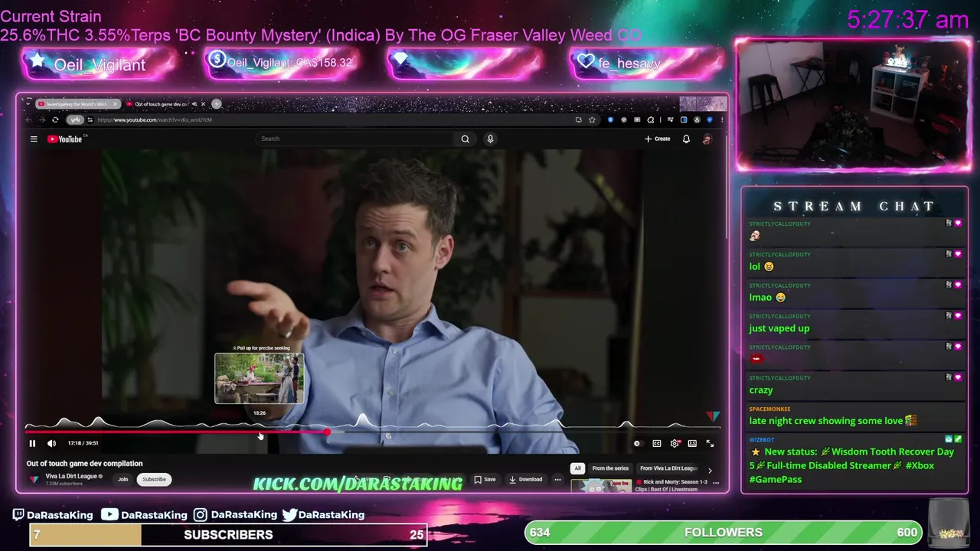The height and width of the screenshot is (551, 980).
Task: Click video title 'Out of touch game dev compilation'
Action: click(x=84, y=463)
